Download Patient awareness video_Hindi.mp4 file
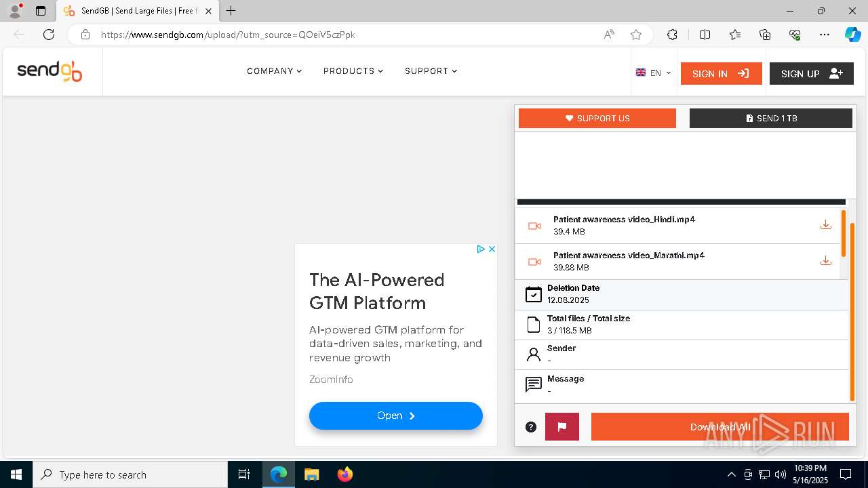The width and height of the screenshot is (868, 488). pos(825,225)
